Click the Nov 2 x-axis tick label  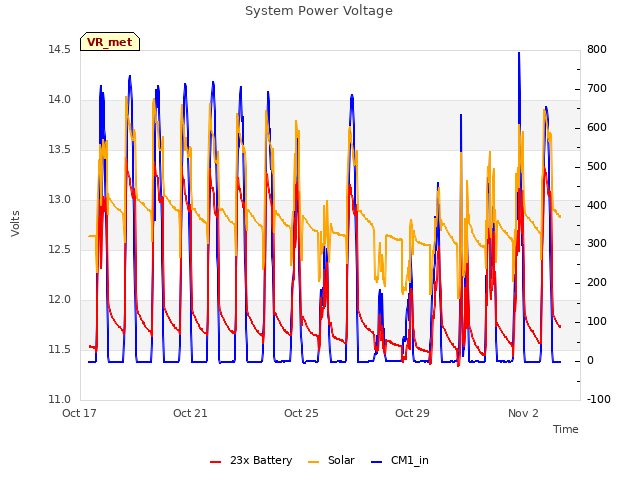pos(523,413)
